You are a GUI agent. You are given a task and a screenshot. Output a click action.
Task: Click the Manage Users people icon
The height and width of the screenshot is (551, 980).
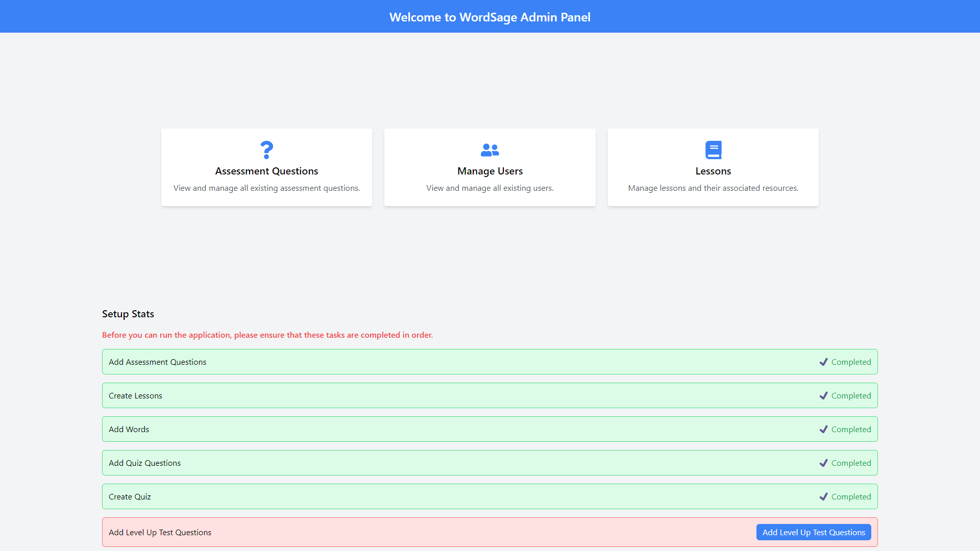pos(489,150)
